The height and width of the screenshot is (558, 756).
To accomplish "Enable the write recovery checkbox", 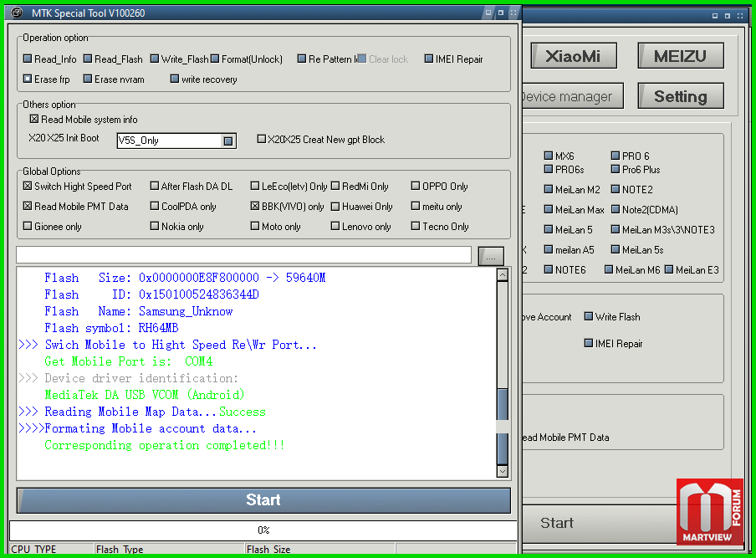I will click(175, 79).
